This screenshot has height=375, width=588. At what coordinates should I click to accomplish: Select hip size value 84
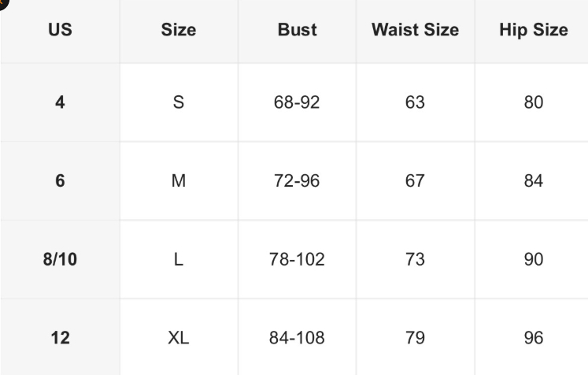pyautogui.click(x=533, y=181)
